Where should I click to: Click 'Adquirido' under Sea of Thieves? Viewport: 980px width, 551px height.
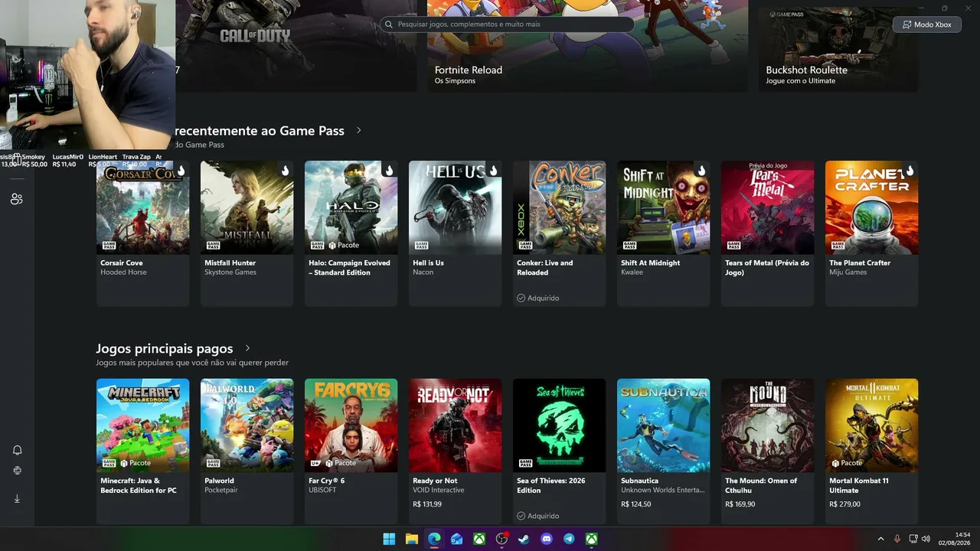click(x=538, y=516)
